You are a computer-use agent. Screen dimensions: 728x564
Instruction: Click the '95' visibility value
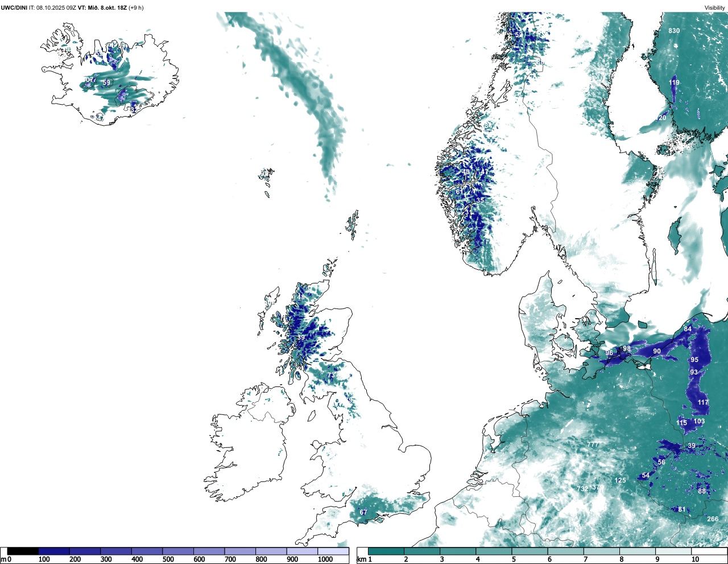pos(694,360)
